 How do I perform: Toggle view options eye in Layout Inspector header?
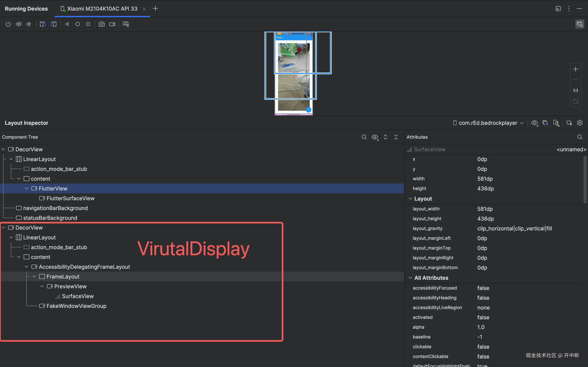point(534,123)
